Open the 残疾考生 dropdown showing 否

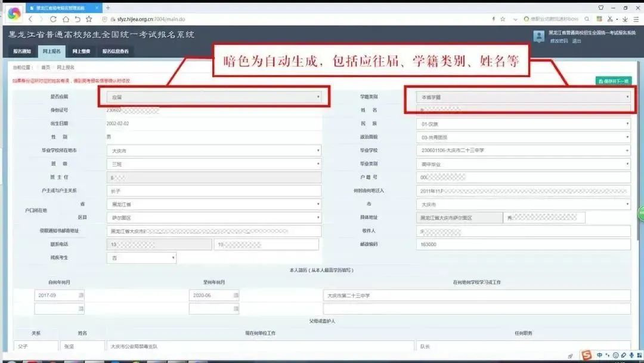point(141,258)
